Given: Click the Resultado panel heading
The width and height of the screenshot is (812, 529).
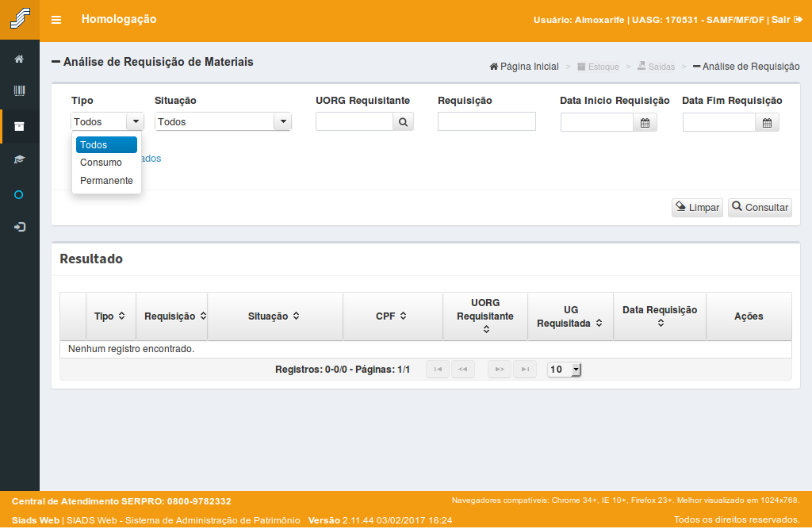Looking at the screenshot, I should (x=91, y=259).
